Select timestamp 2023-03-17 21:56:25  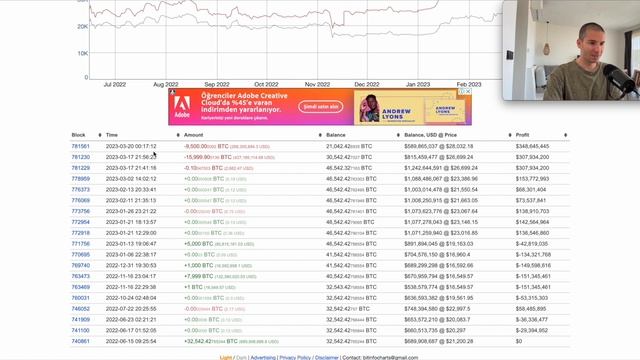[131, 157]
